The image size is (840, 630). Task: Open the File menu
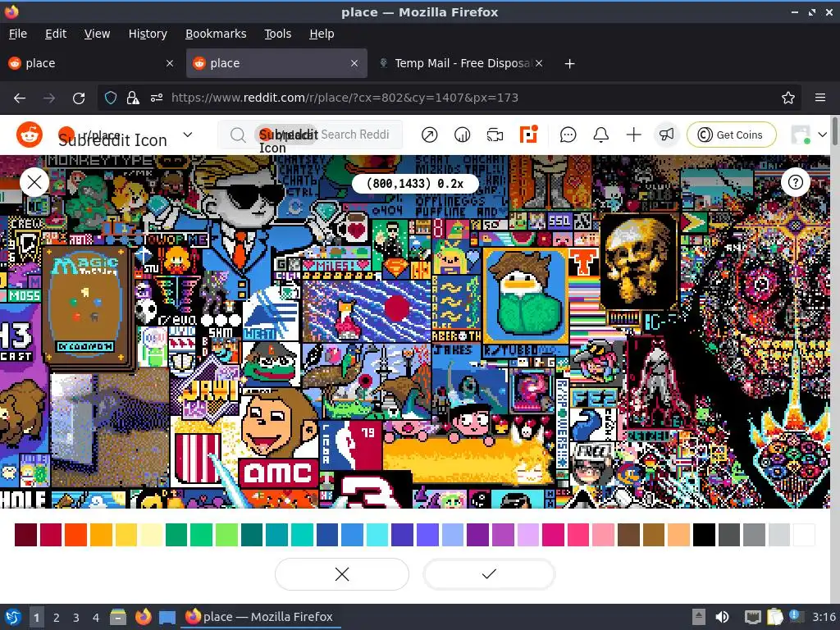[18, 34]
